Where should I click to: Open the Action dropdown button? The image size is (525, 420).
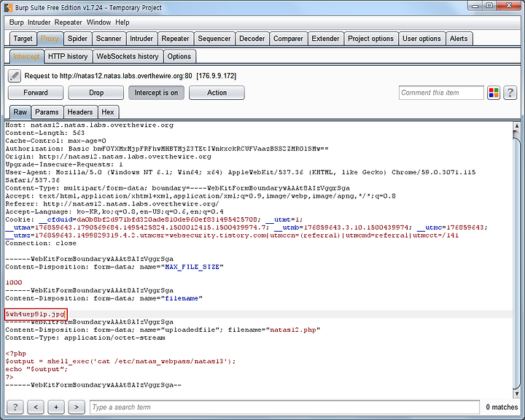(x=217, y=93)
